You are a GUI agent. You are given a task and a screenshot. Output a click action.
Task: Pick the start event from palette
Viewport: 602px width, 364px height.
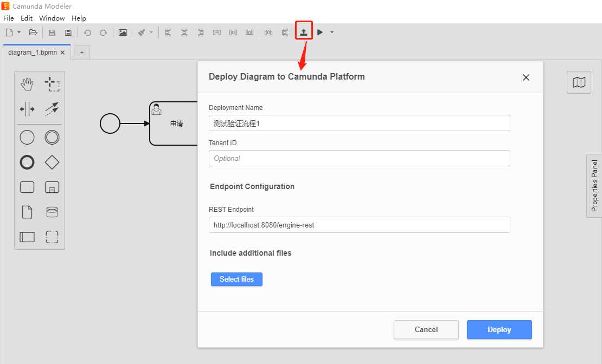(x=27, y=138)
